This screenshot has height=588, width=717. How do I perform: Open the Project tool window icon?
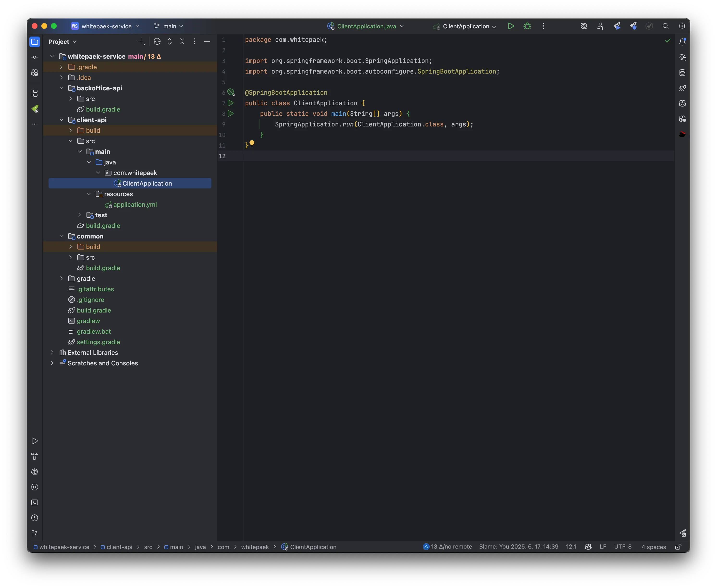[35, 42]
